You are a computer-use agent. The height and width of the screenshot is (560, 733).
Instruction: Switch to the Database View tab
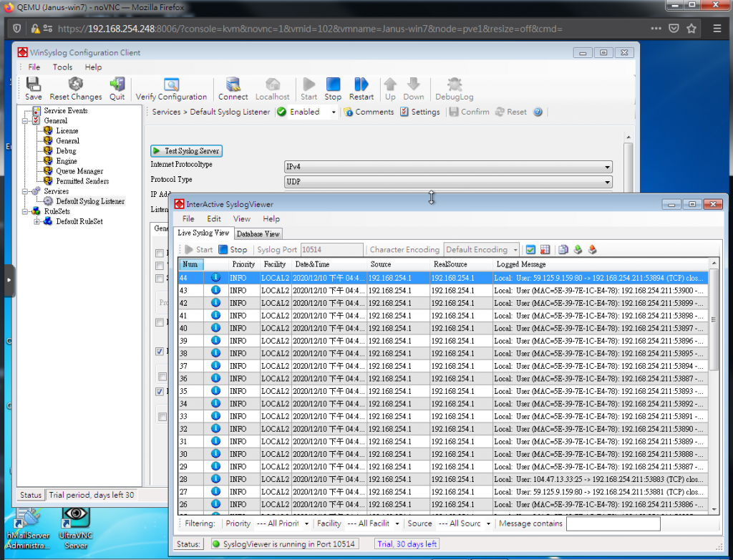pos(258,234)
